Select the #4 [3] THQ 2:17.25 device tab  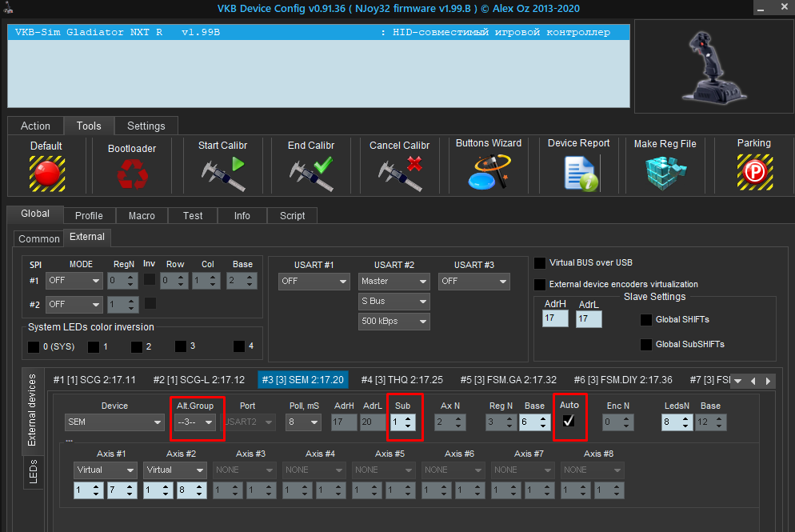point(401,380)
